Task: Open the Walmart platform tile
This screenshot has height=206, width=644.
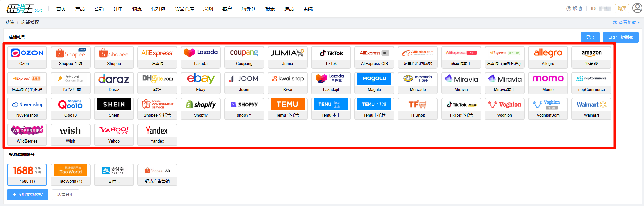Action: (591, 109)
